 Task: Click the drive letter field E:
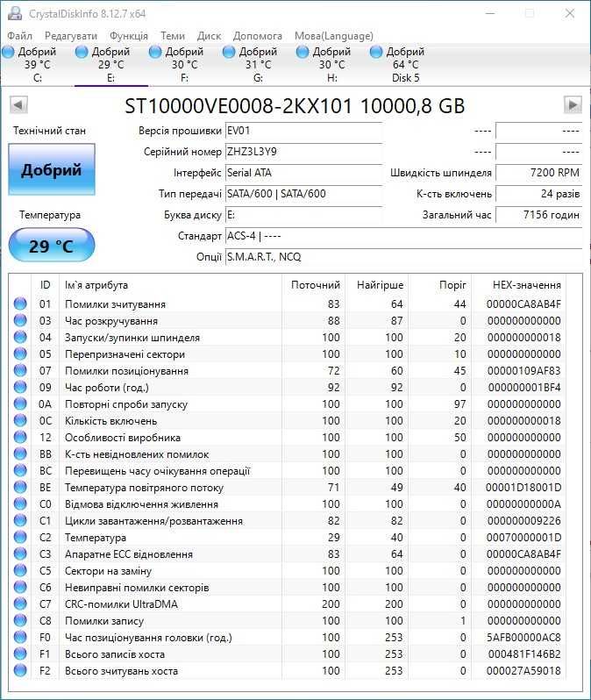tap(303, 215)
